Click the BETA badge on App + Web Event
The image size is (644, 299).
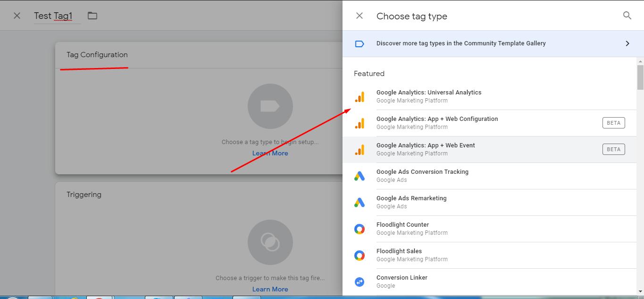(x=614, y=149)
